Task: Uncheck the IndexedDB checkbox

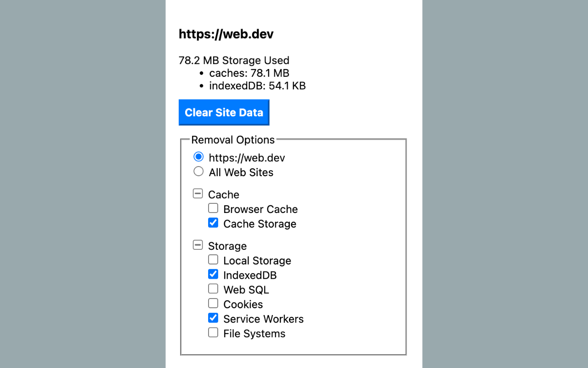Action: coord(213,275)
